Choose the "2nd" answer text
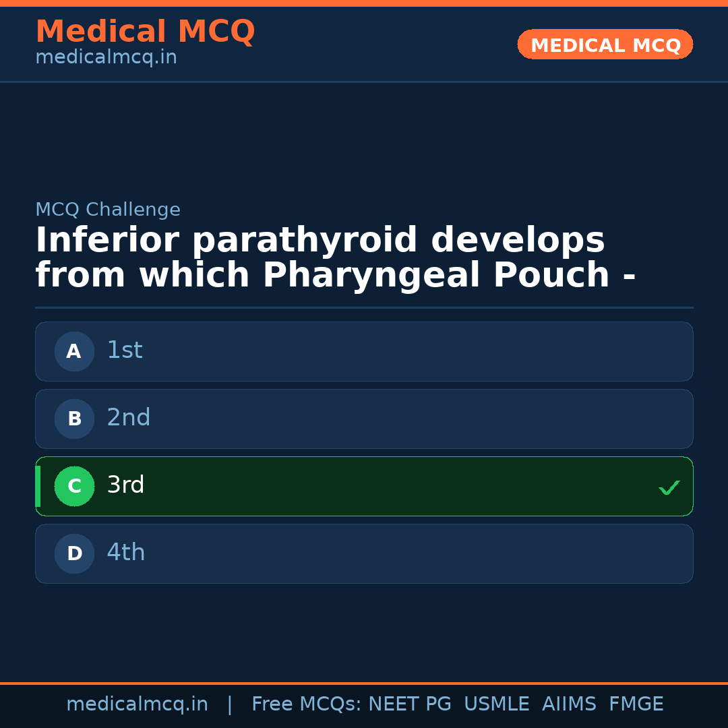The height and width of the screenshot is (728, 728). [x=129, y=418]
